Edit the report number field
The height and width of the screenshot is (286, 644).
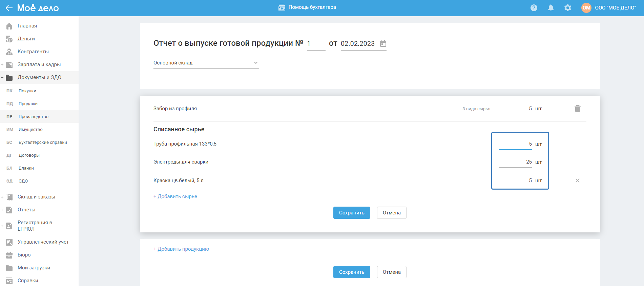(x=316, y=44)
